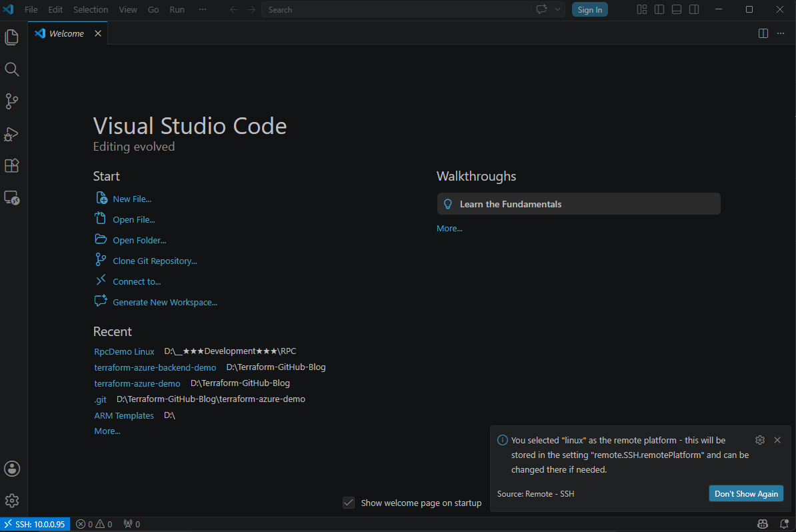Click the New File icon
This screenshot has height=532, width=796.
(x=101, y=197)
